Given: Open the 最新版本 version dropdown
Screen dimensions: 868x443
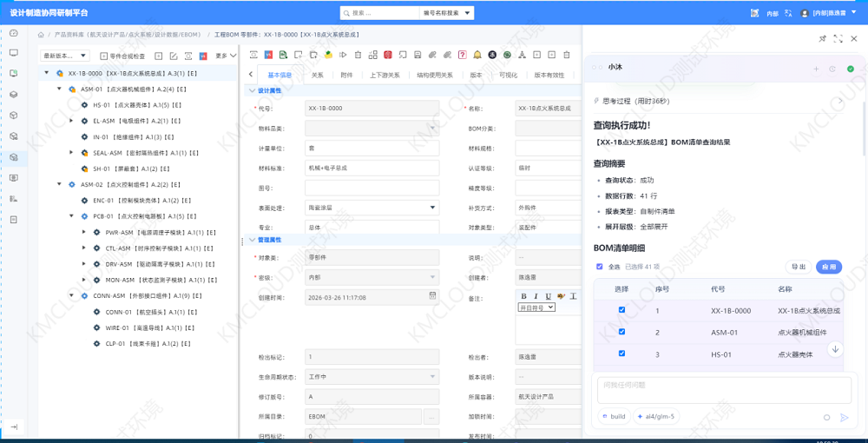Looking at the screenshot, I should tap(65, 56).
